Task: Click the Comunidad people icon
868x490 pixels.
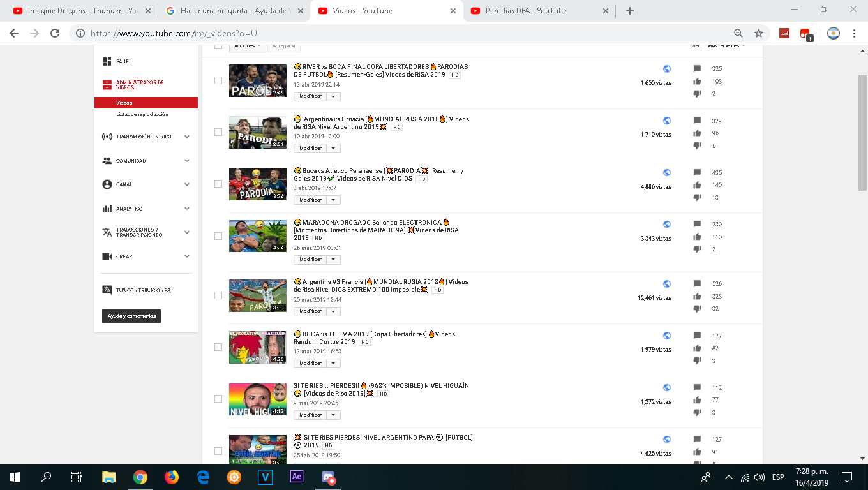Action: pos(107,161)
